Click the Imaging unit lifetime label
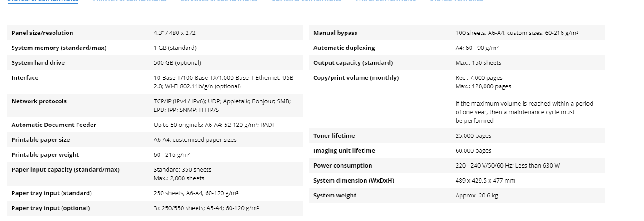 coord(344,151)
